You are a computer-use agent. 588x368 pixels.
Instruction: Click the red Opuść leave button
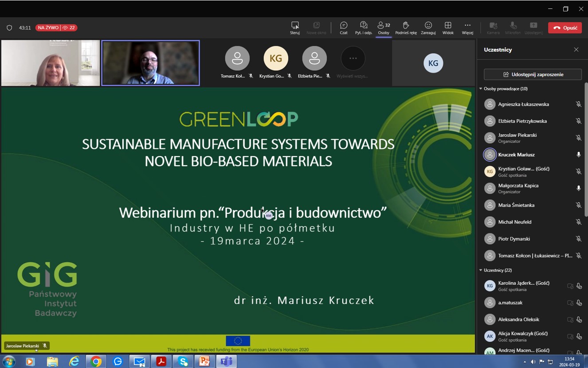coord(565,27)
